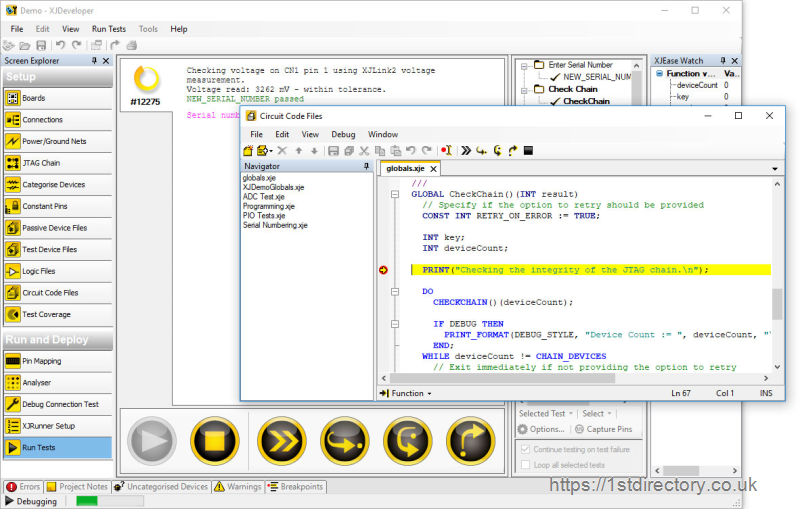This screenshot has width=800, height=509.
Task: Click the large round Stop button
Action: tap(215, 441)
